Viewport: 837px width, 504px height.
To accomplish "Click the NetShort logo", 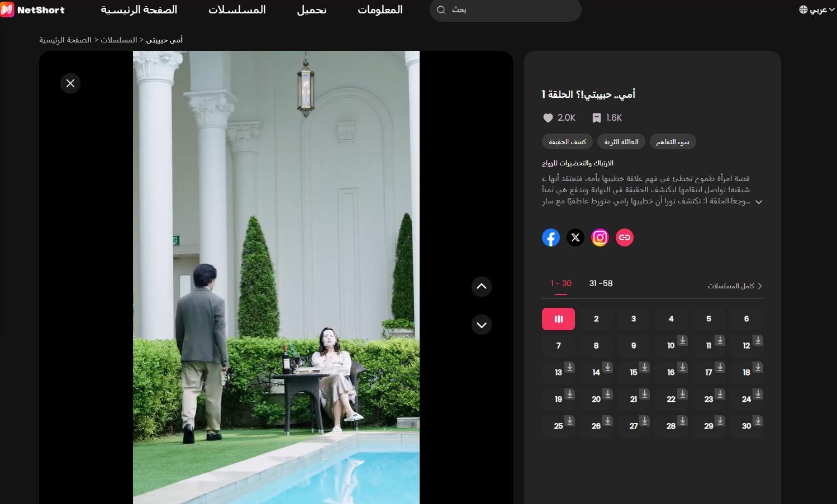I will pos(32,9).
